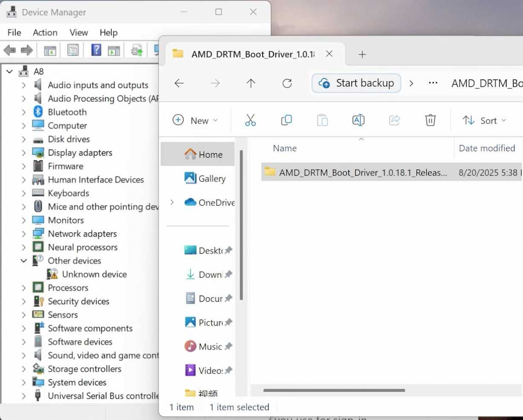Toggle the Show/Hide Console Tree toolbar icon
Viewport: 523px width, 420px height.
pos(50,51)
